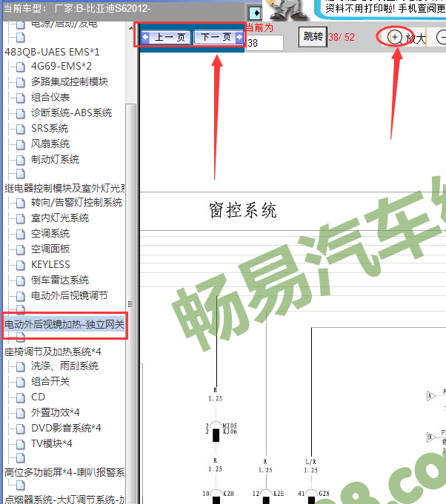Image resolution: width=446 pixels, height=504 pixels.
Task: Click the document icon next to SRS系统
Action: pyautogui.click(x=21, y=129)
